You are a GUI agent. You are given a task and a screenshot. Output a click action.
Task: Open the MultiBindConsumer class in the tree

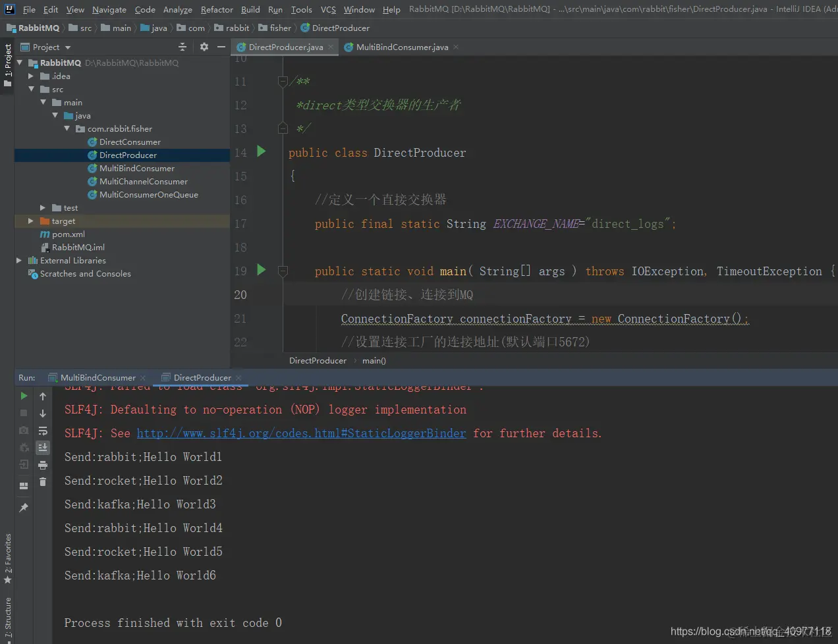click(137, 168)
